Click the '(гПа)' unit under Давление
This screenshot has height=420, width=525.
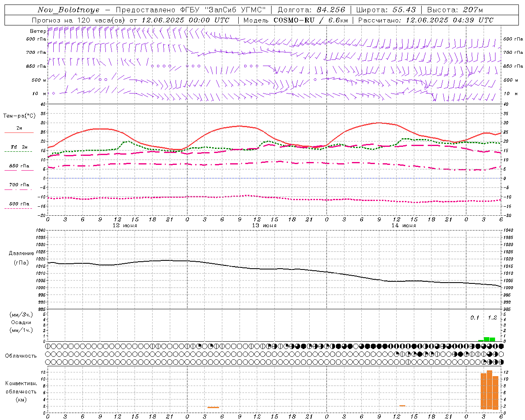(x=21, y=262)
